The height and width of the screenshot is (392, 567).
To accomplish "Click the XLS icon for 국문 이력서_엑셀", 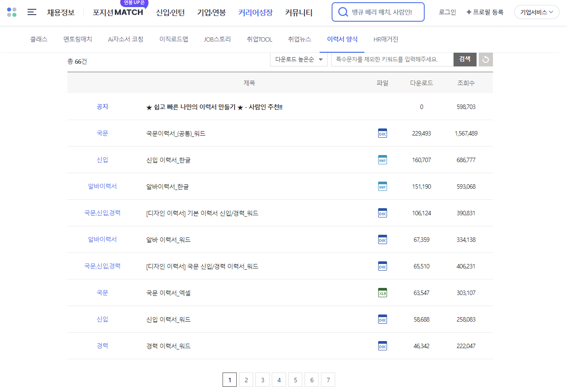I will coord(382,292).
